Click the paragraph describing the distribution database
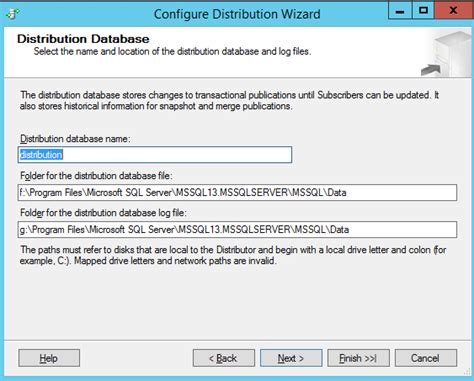The image size is (474, 381). point(229,100)
